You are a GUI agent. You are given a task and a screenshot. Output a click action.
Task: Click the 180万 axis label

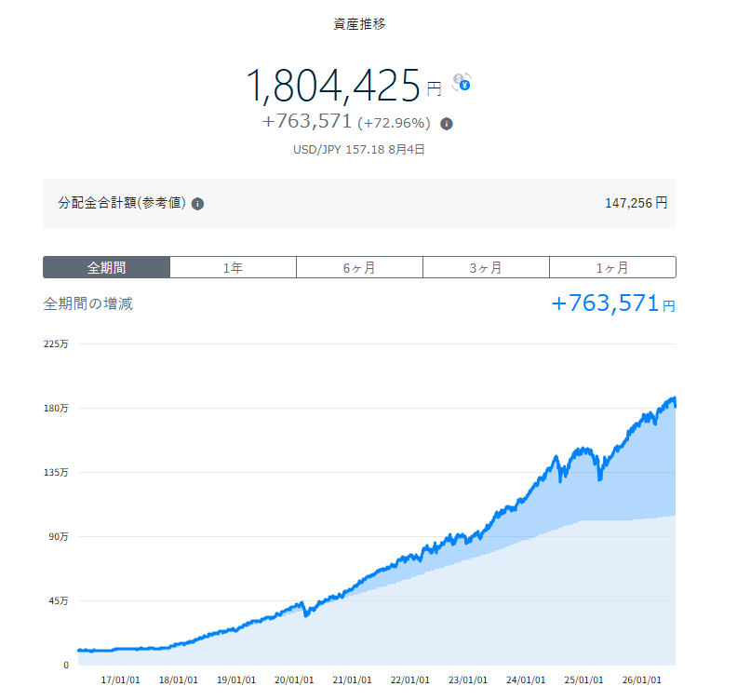click(x=56, y=408)
